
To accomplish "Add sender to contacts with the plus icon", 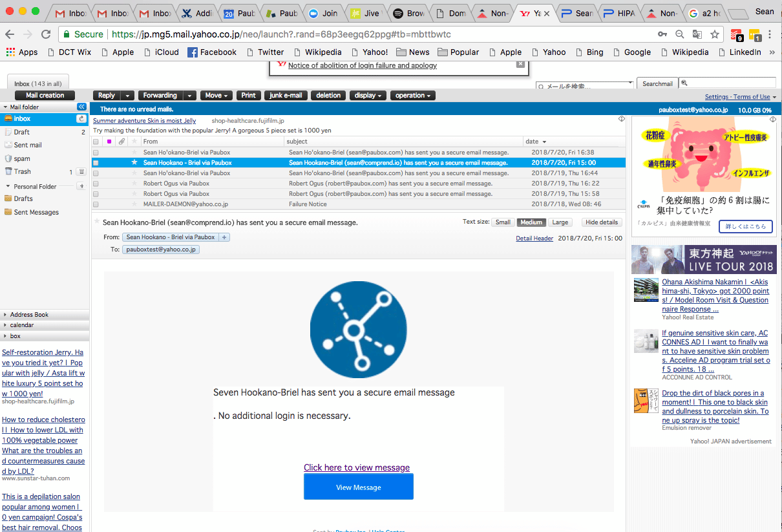I will point(224,237).
